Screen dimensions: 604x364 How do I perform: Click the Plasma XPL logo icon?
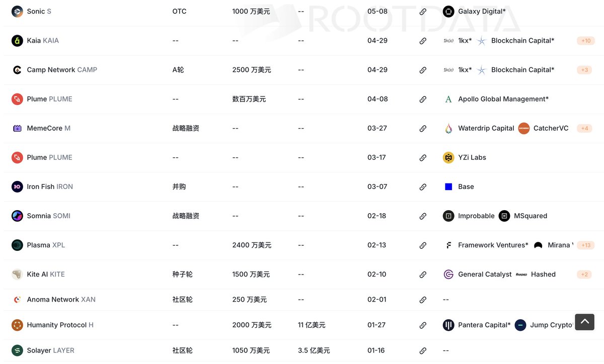18,245
